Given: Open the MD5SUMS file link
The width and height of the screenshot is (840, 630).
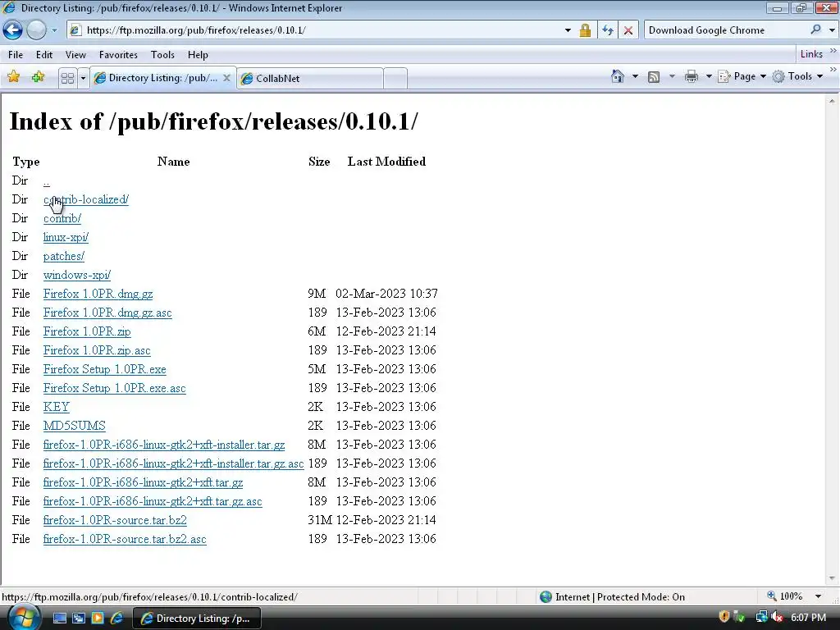Looking at the screenshot, I should click(75, 426).
